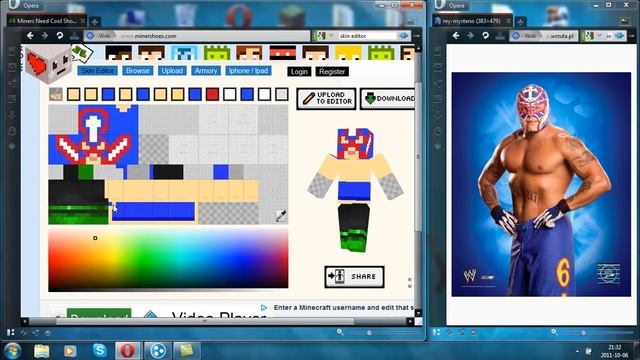Viewport: 640px width, 360px height.
Task: Click the 'skin editor' search field
Action: [366, 36]
